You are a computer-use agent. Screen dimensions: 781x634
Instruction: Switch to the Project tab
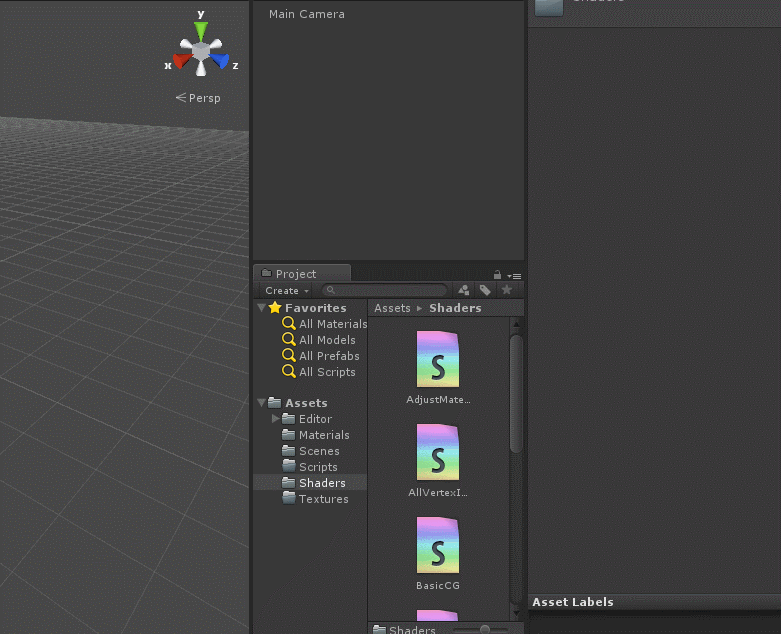pos(296,274)
